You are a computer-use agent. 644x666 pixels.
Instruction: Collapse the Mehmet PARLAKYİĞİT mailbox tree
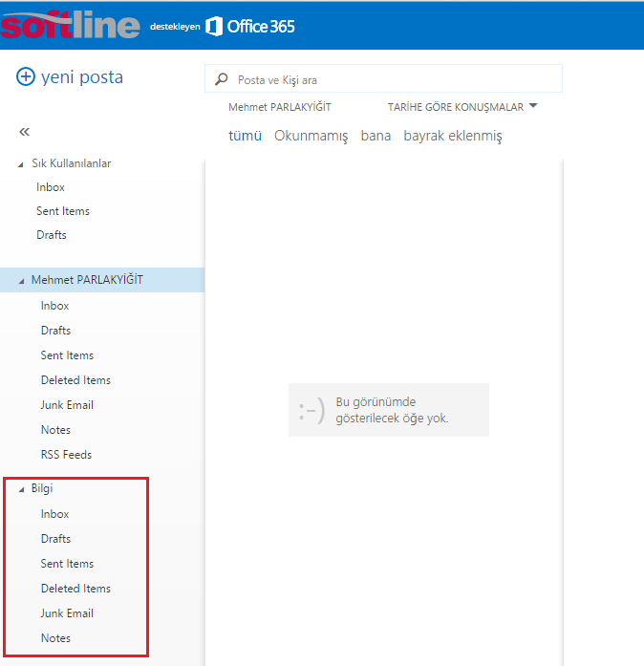point(21,281)
